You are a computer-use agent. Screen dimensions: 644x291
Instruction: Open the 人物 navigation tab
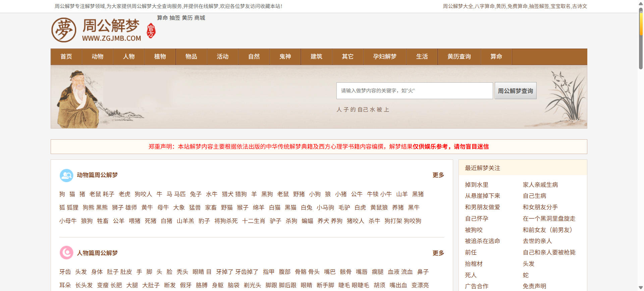click(129, 57)
